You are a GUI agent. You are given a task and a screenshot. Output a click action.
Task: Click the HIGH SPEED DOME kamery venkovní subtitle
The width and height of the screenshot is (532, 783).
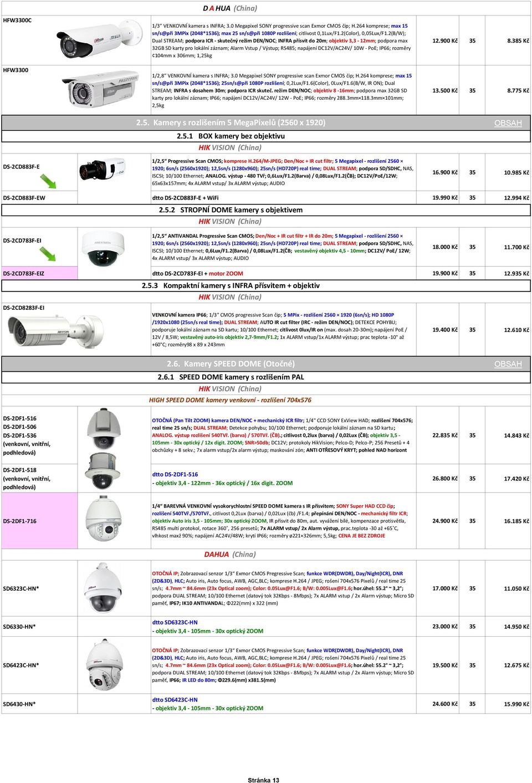click(230, 400)
